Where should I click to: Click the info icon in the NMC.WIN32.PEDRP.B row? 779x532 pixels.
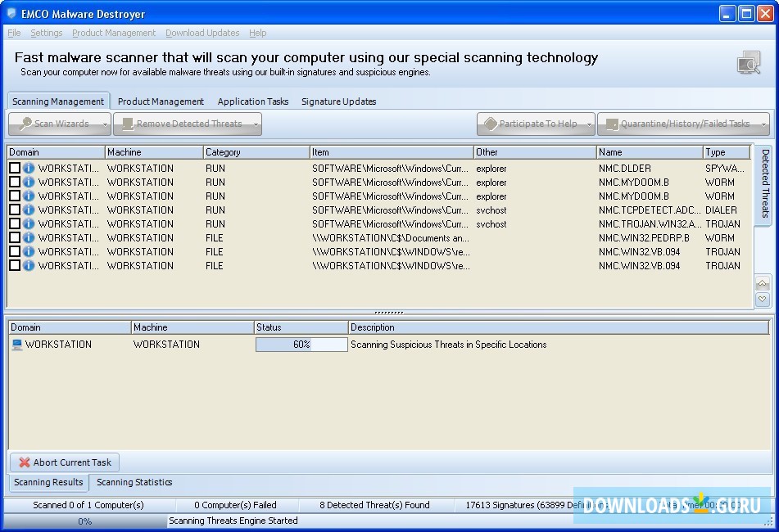point(29,237)
